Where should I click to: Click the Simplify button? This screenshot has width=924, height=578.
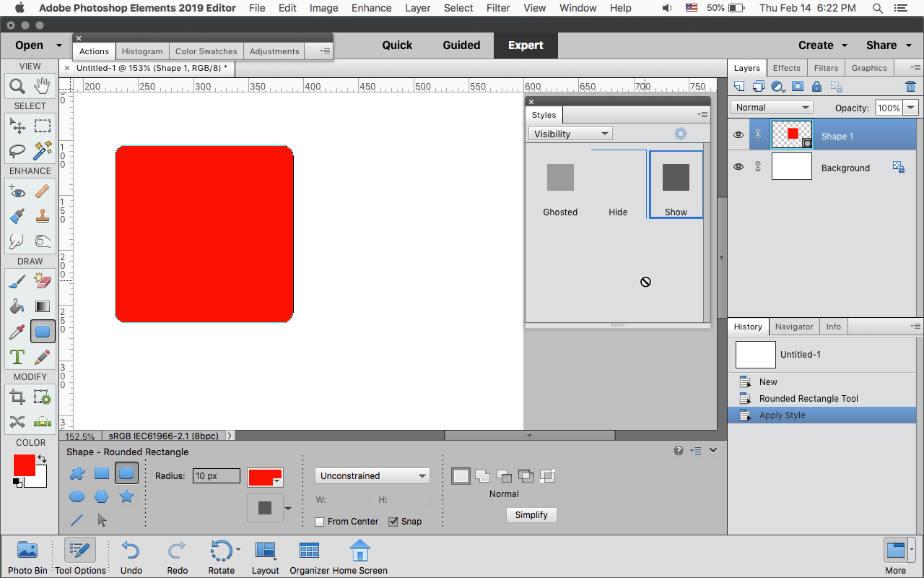point(531,515)
